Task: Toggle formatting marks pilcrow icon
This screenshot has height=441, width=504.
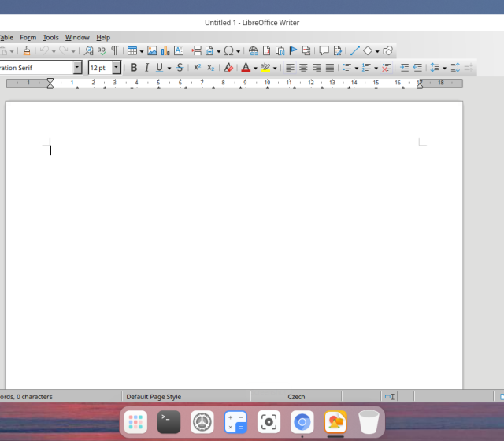Action: (115, 50)
